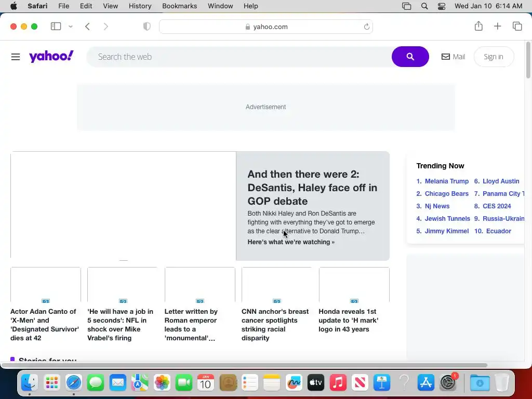The height and width of the screenshot is (399, 532).
Task: Open Finder from the Dock
Action: 30,383
